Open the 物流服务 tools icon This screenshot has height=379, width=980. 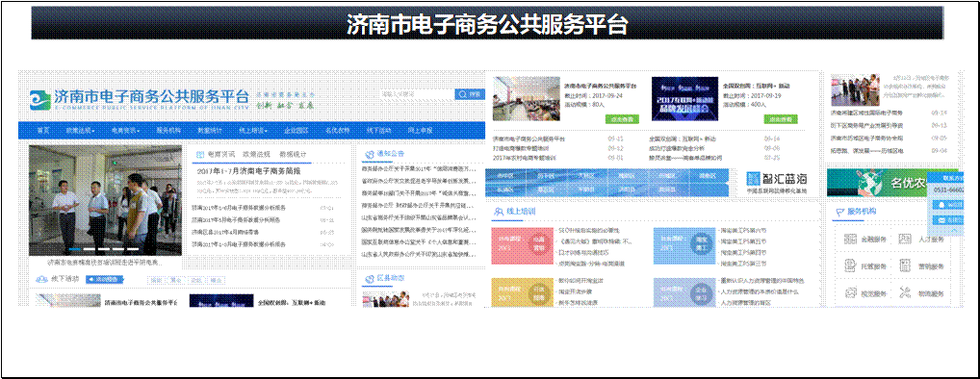click(x=905, y=292)
